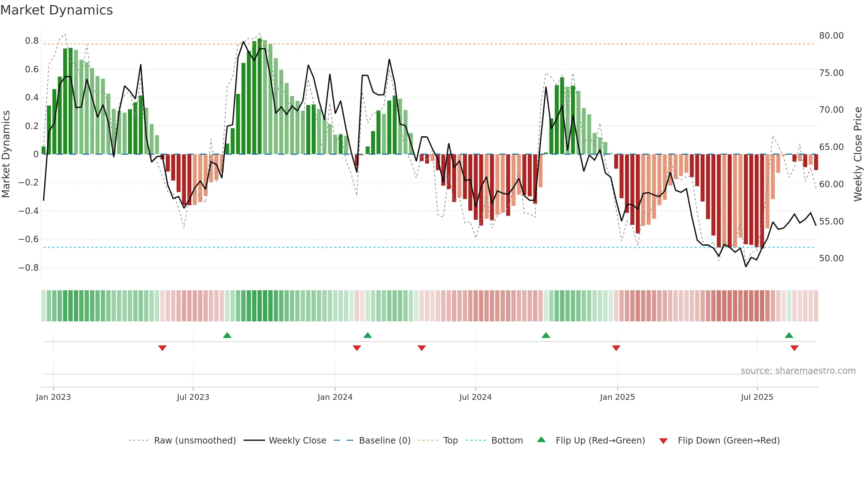Click the Market Dynamics chart title
Screen dimensions: 868x488
click(x=56, y=10)
